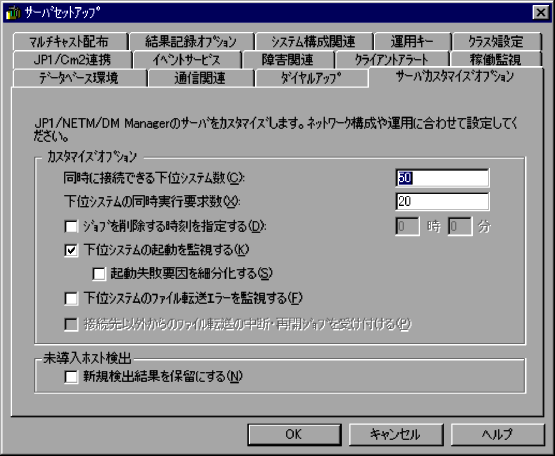Check 起動失敗要因を細分化する option
The height and width of the screenshot is (456, 555).
[99, 274]
